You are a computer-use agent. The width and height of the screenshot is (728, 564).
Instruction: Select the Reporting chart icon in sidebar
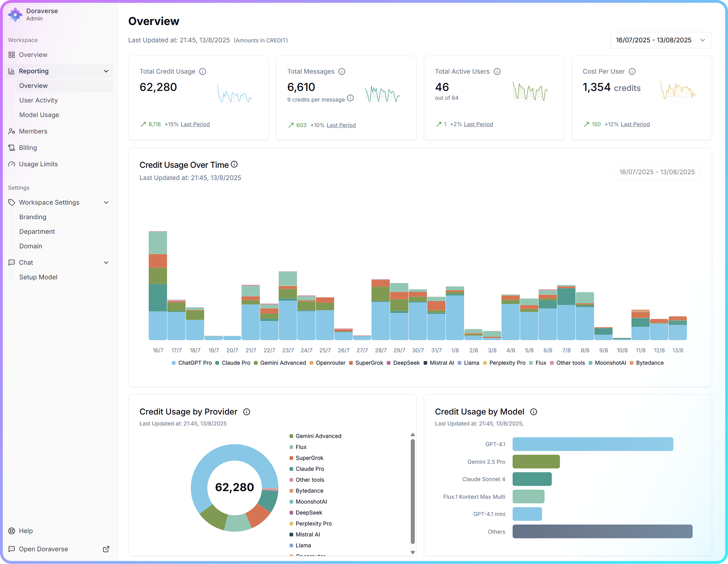click(x=12, y=71)
